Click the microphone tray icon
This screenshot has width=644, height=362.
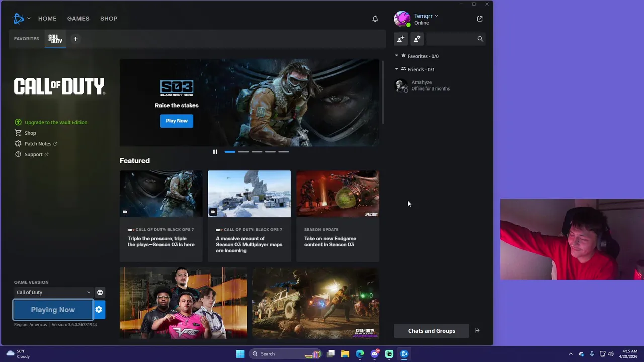click(592, 354)
